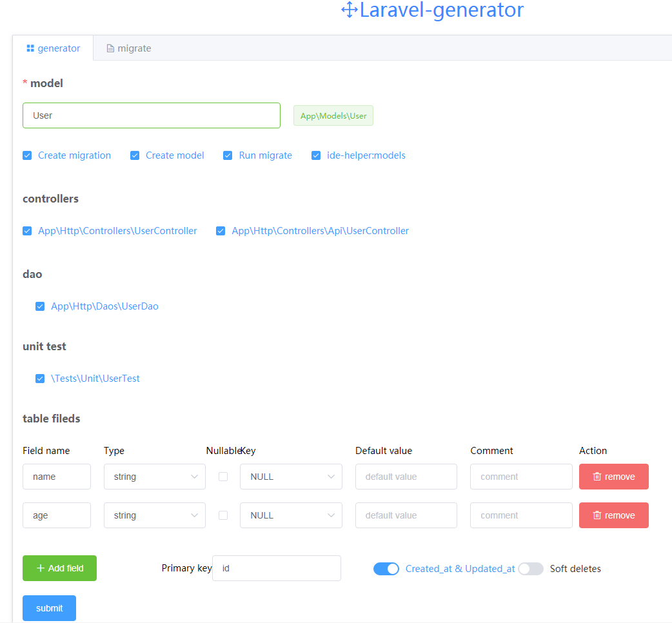Click the Field name input containing name
Viewport: 672px width, 623px height.
coord(57,477)
